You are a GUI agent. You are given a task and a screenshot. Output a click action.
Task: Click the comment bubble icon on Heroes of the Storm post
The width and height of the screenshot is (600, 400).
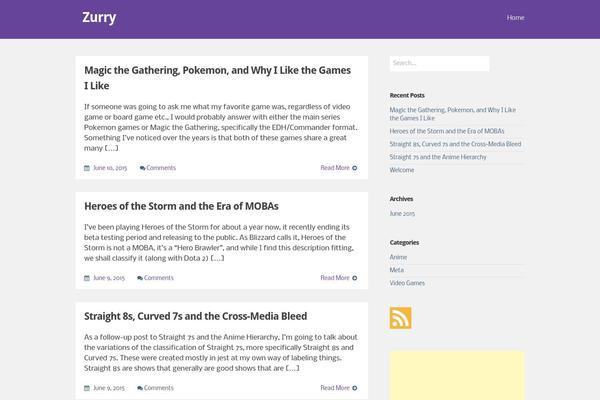(x=140, y=278)
